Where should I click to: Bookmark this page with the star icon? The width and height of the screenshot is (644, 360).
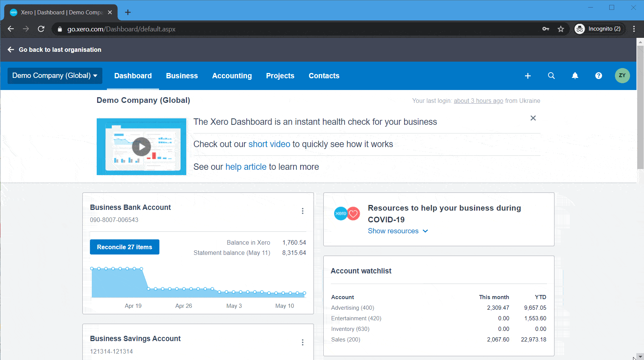561,29
